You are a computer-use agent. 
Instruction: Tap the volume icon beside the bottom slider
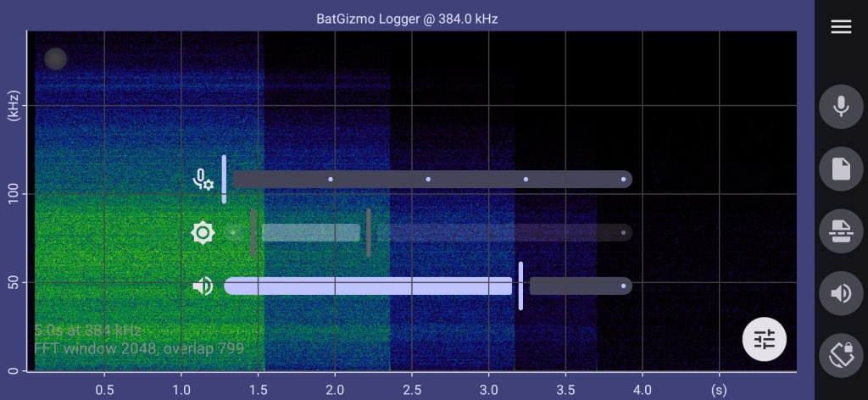click(x=203, y=286)
